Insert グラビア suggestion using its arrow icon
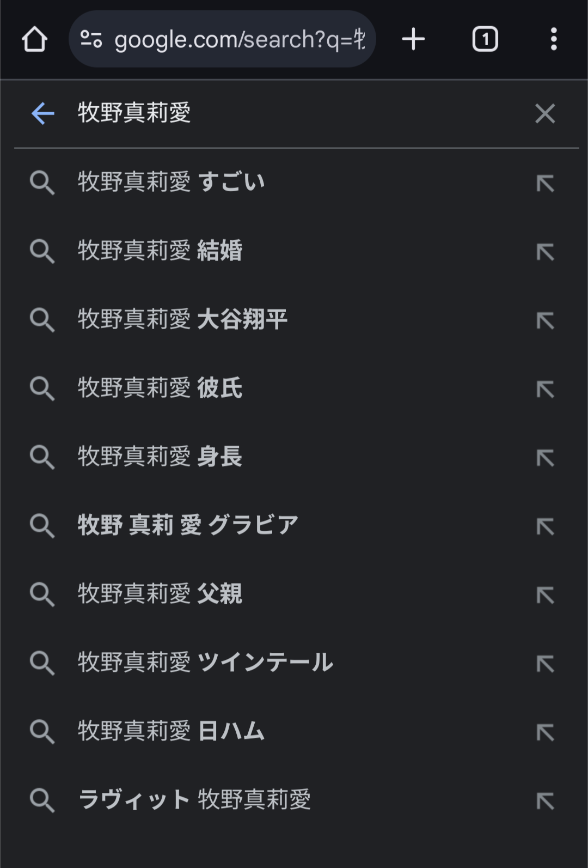Viewport: 588px width, 868px height. pos(545,526)
